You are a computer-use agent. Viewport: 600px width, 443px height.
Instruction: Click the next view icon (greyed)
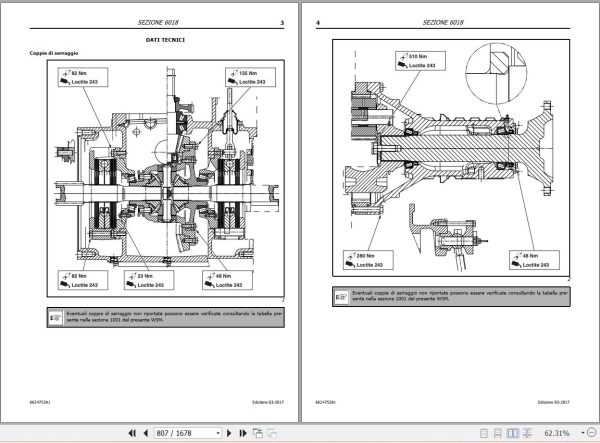click(x=272, y=433)
